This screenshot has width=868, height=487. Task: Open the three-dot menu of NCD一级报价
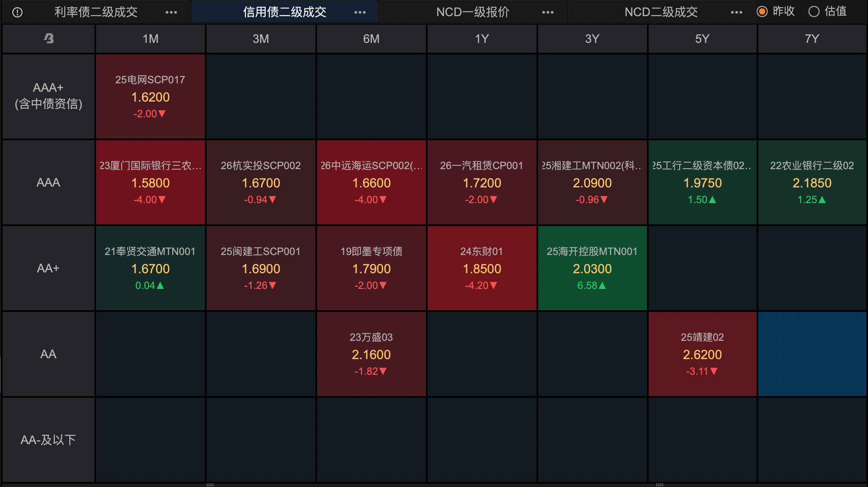point(548,12)
